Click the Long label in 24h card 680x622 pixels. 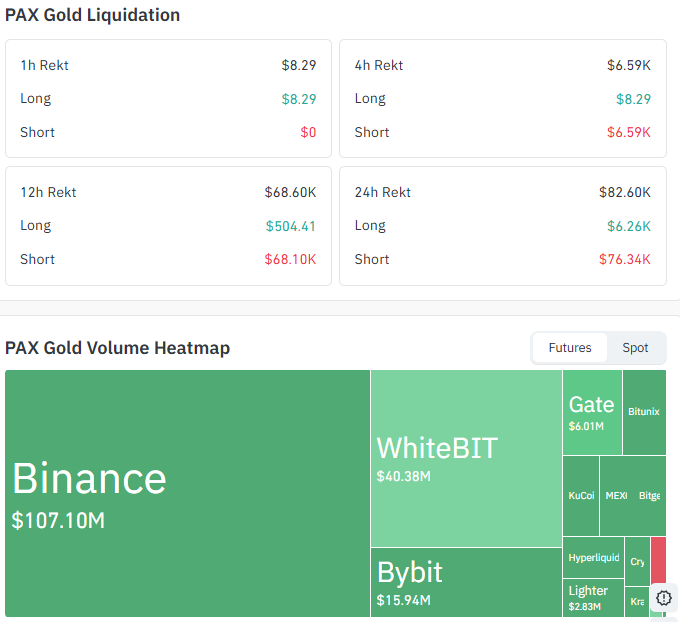tap(370, 226)
